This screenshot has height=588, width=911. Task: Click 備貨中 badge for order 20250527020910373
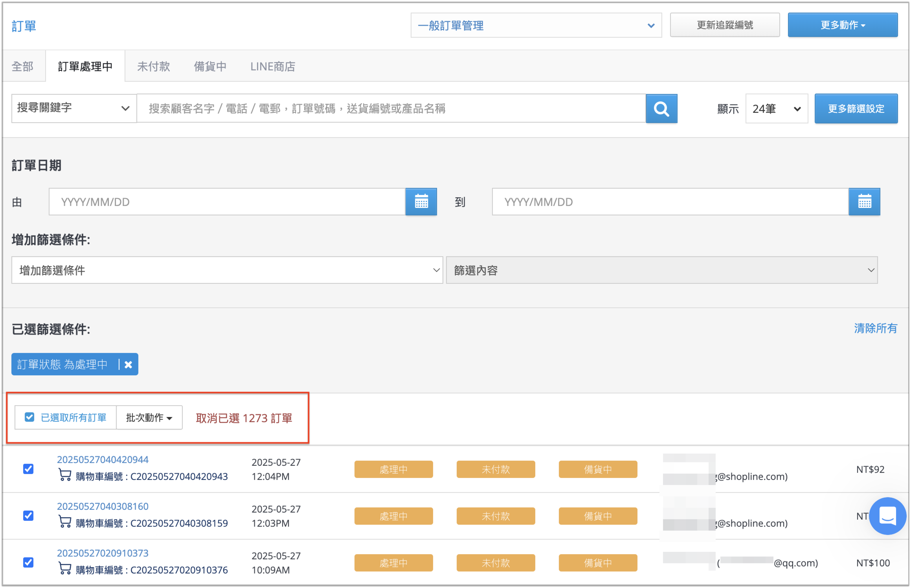point(598,563)
